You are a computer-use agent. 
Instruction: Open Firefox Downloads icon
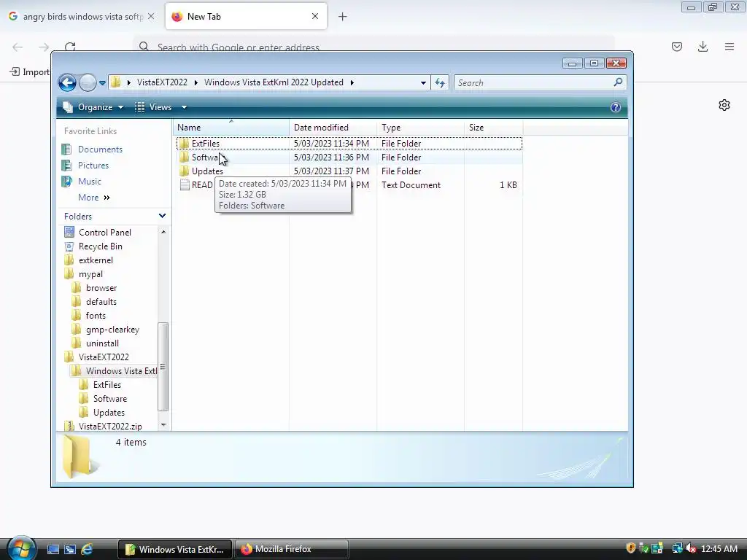pos(703,47)
